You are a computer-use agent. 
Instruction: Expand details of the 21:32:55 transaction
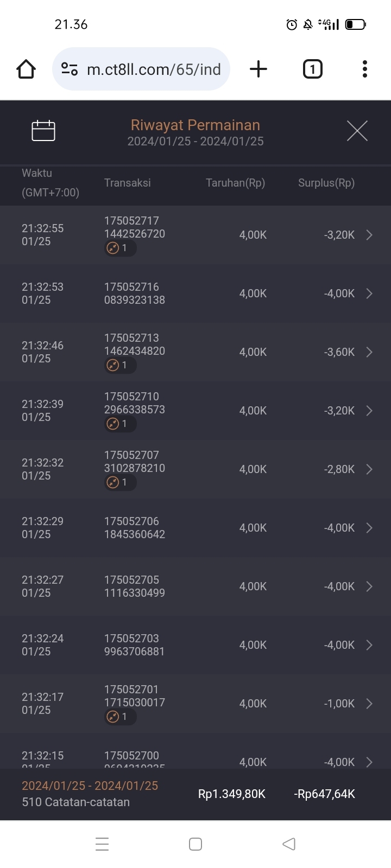coord(369,235)
